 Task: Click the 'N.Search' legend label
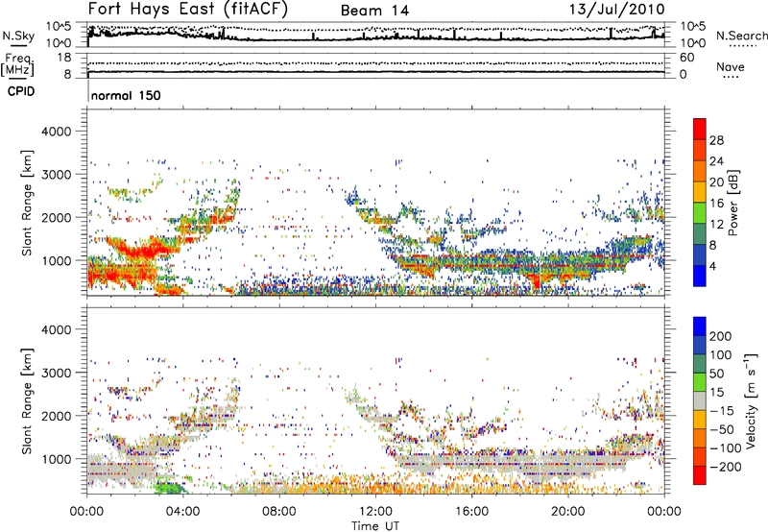pos(741,36)
